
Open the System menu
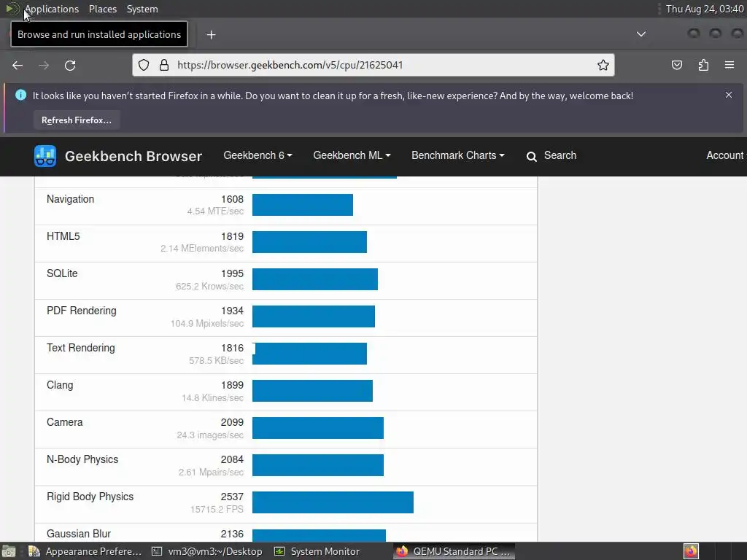tap(142, 9)
